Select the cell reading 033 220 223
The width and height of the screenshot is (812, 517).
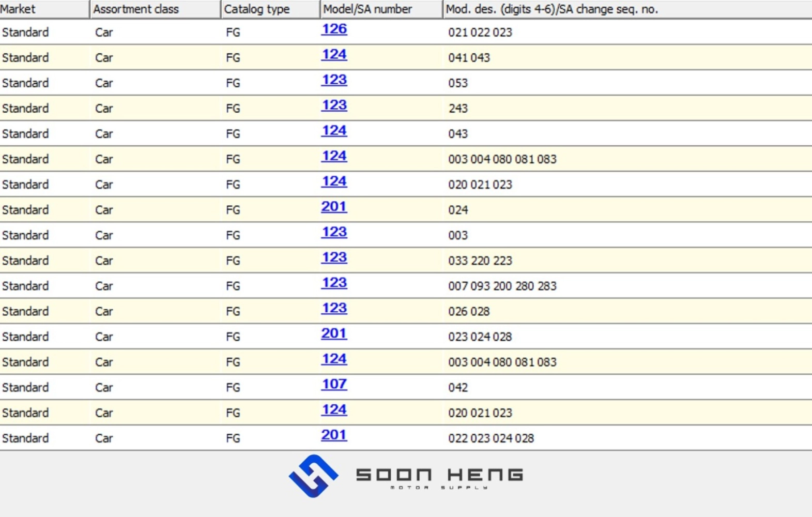[x=480, y=261]
